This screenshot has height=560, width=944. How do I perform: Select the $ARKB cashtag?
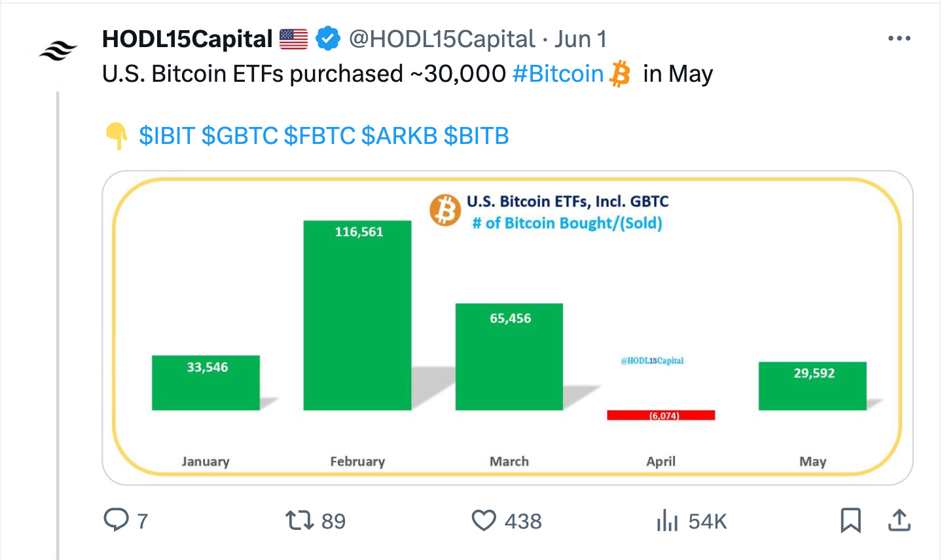[399, 136]
